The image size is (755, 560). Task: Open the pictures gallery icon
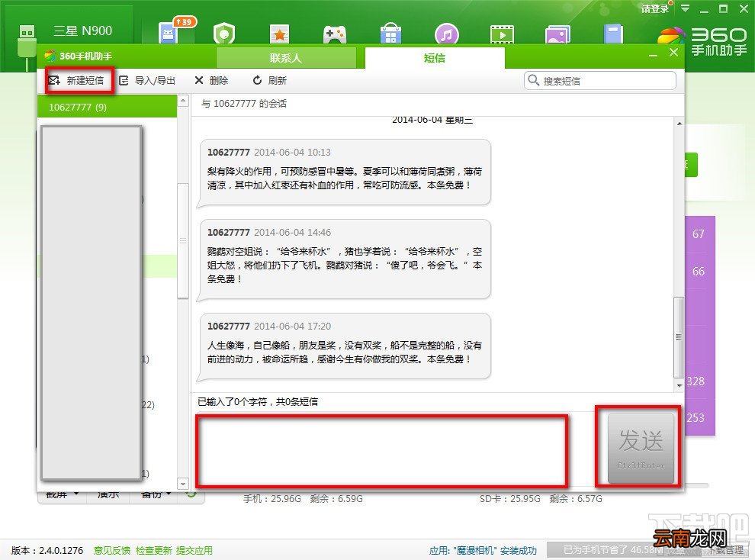(557, 34)
